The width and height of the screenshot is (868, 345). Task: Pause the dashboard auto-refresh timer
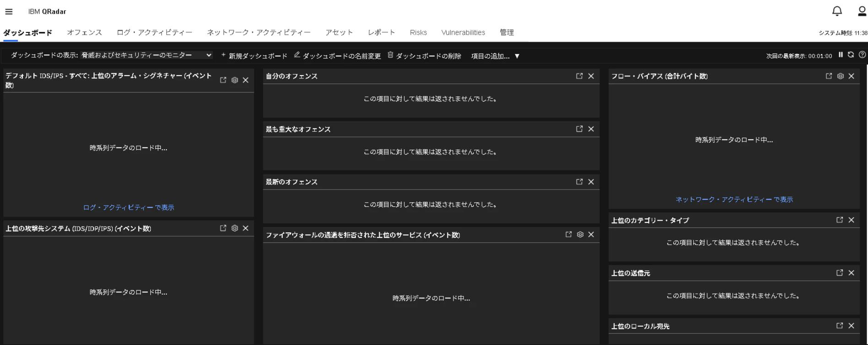coord(841,55)
